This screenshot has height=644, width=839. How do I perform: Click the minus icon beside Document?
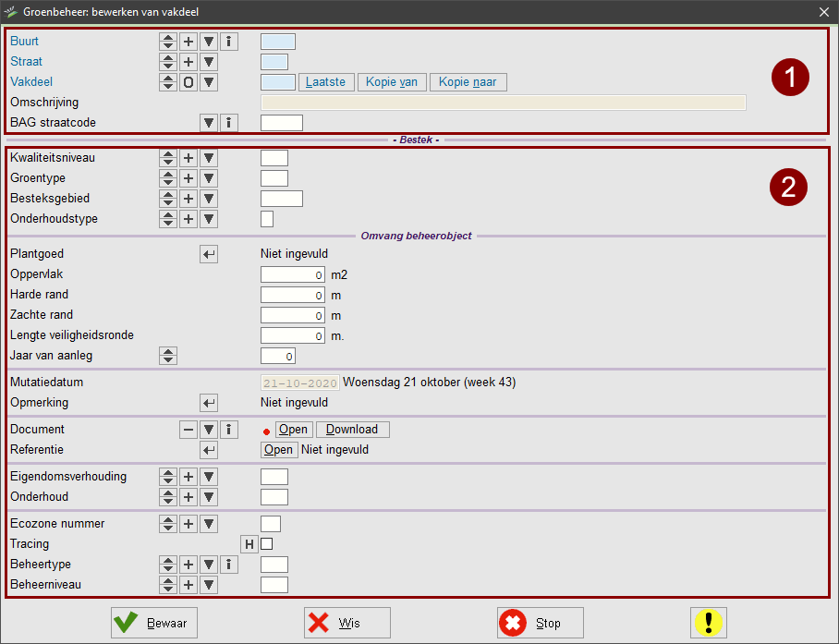tap(188, 430)
